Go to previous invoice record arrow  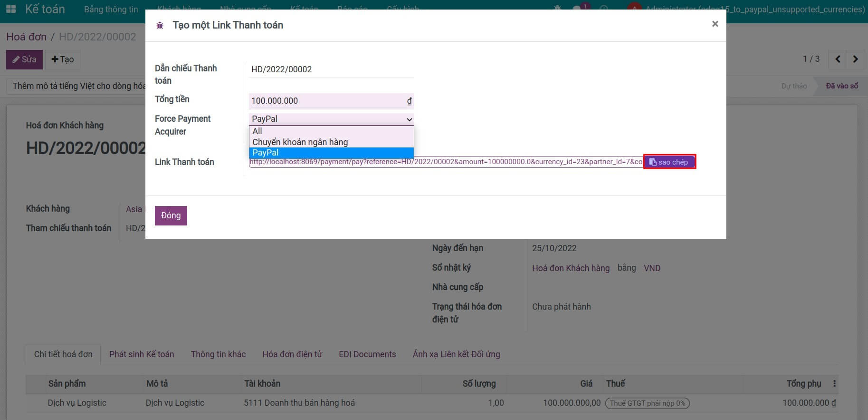click(x=838, y=59)
